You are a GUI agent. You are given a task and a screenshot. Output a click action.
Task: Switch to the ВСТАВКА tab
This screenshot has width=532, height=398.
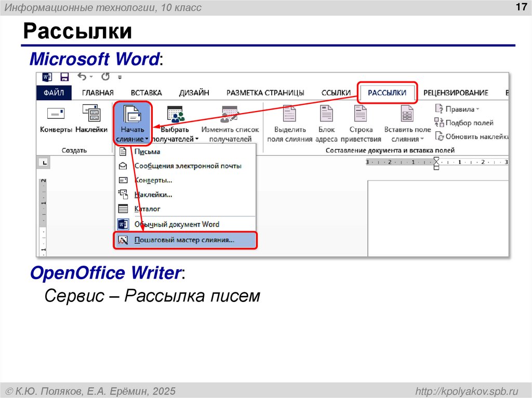146,92
